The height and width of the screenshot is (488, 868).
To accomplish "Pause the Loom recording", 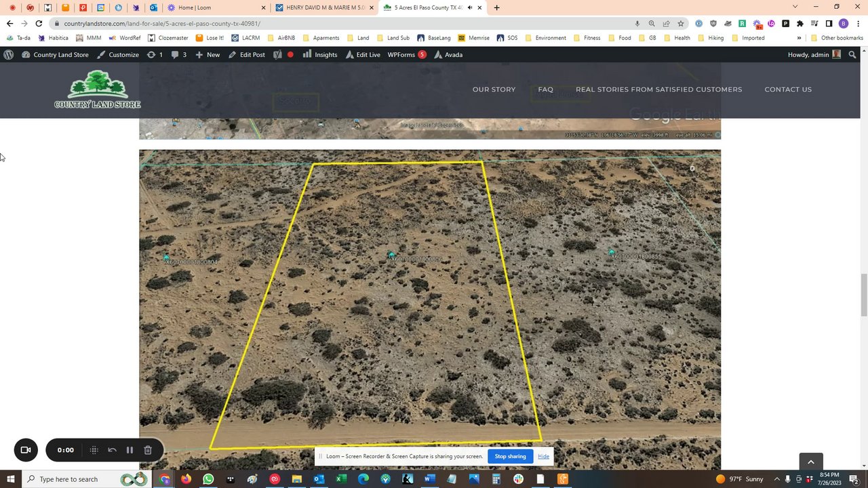I will [x=130, y=450].
